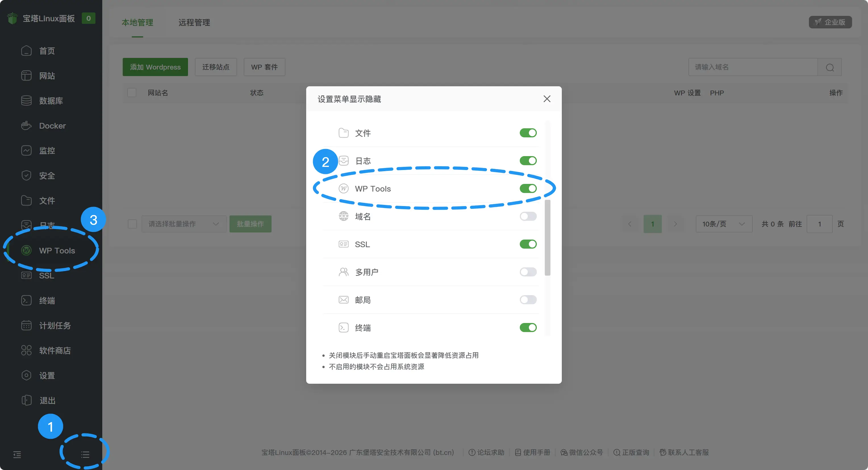Open the 监控 monitoring icon in sidebar
Viewport: 868px width, 470px height.
pos(26,150)
